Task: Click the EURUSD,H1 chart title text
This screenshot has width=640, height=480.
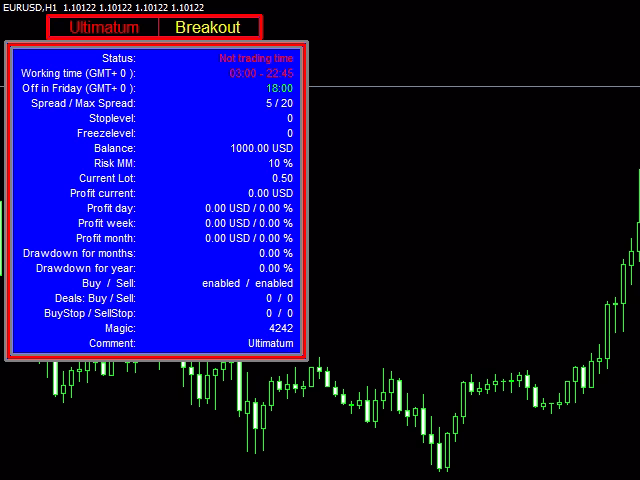Action: pyautogui.click(x=30, y=7)
